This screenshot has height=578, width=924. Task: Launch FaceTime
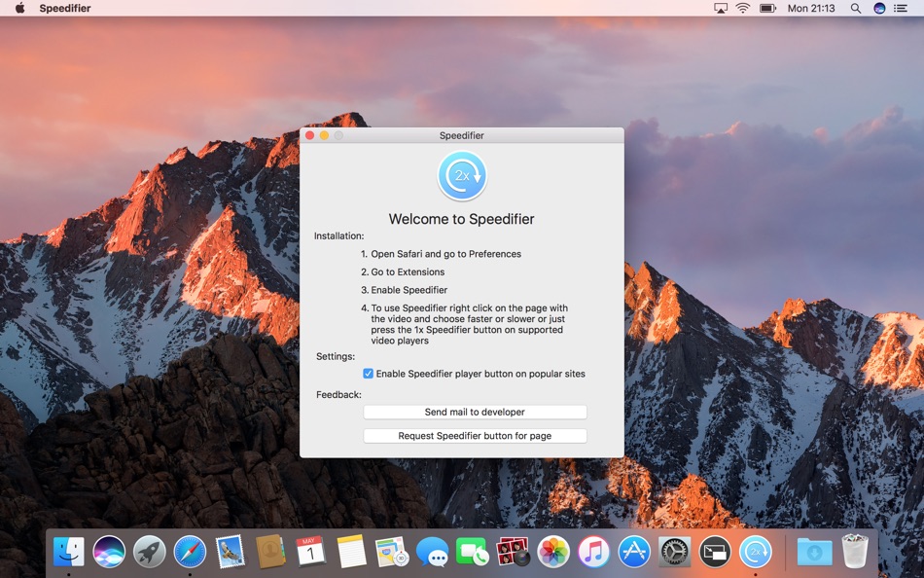point(473,552)
